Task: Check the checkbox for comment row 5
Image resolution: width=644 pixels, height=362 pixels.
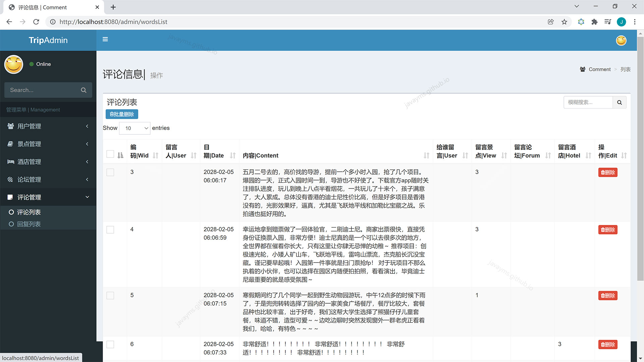Action: (x=110, y=295)
